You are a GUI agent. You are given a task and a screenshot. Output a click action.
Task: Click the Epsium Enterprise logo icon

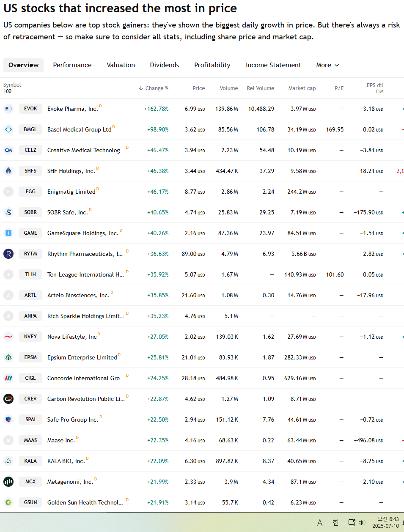click(8, 357)
